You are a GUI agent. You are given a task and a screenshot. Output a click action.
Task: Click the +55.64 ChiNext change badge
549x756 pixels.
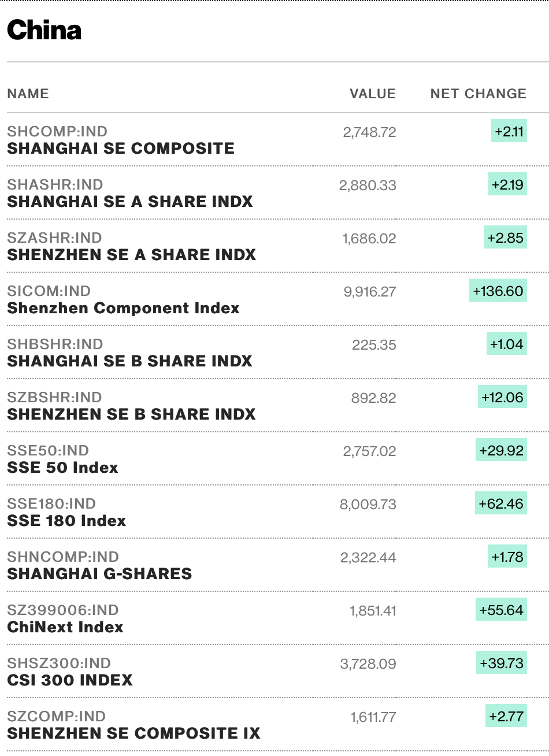pos(501,610)
